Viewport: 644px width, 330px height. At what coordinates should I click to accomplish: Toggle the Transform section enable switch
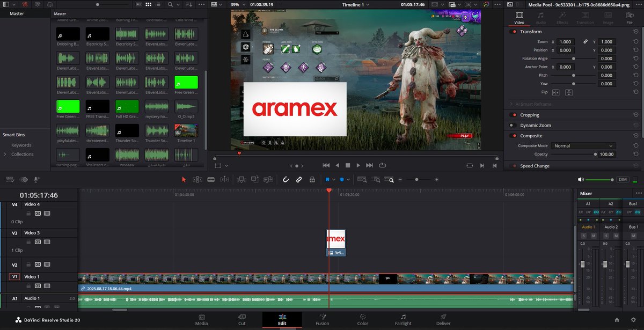point(514,32)
